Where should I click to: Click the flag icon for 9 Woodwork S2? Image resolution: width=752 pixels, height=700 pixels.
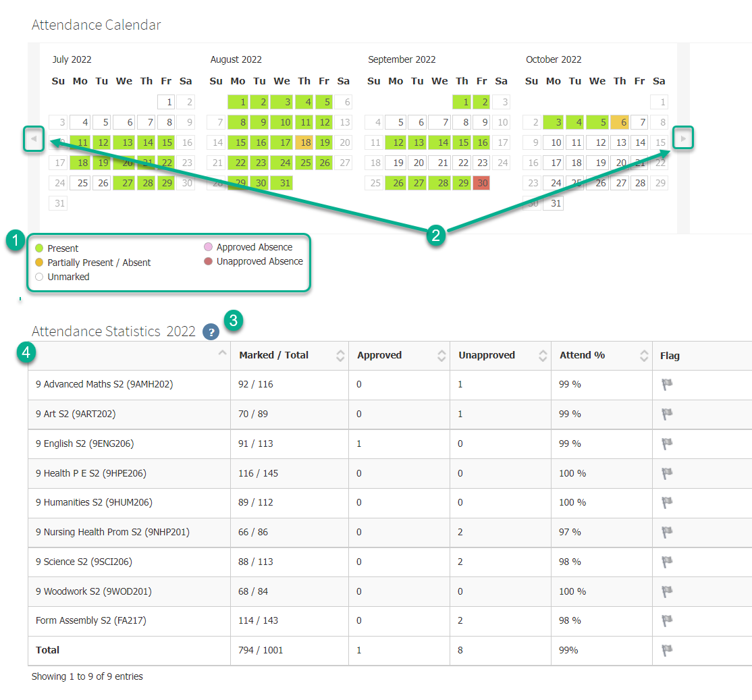667,591
